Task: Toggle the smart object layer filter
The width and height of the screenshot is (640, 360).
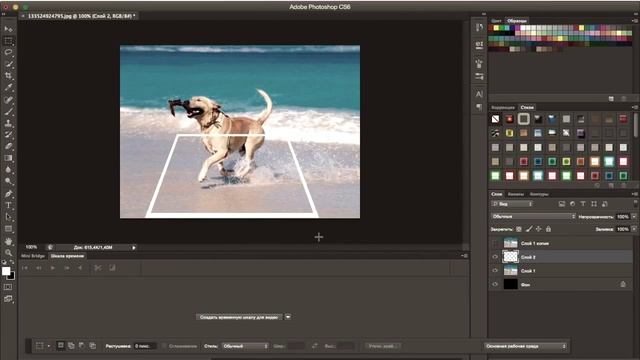Action: click(605, 204)
